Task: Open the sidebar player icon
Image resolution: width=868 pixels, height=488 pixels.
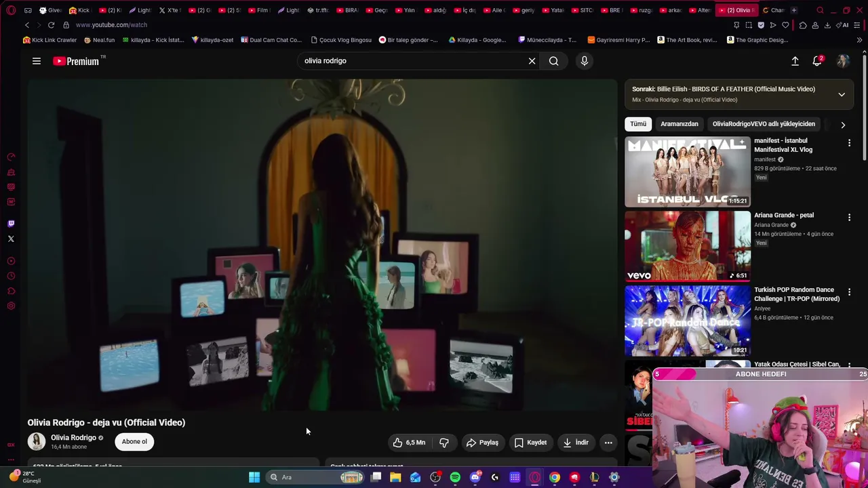Action: tap(11, 261)
